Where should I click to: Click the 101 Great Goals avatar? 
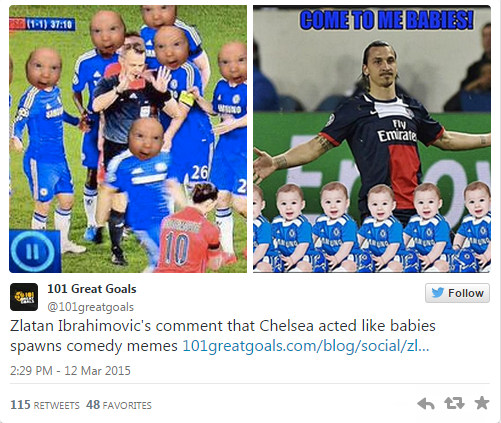click(24, 297)
